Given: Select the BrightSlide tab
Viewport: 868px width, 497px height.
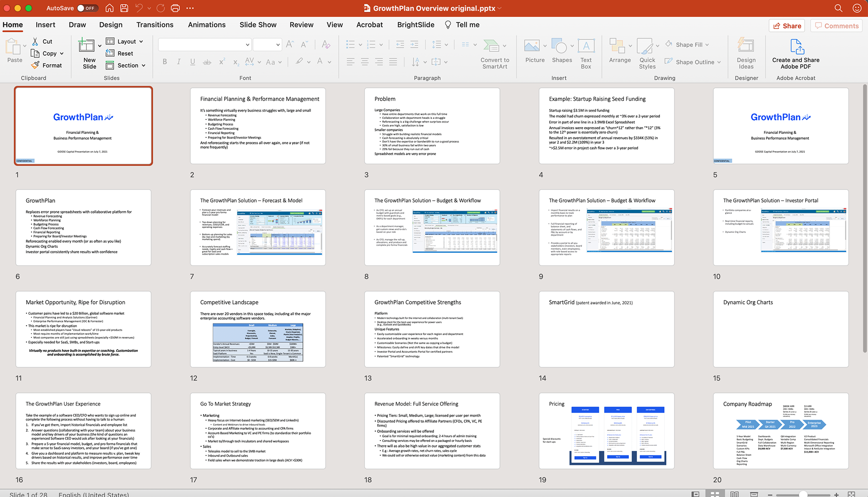Looking at the screenshot, I should pyautogui.click(x=416, y=25).
